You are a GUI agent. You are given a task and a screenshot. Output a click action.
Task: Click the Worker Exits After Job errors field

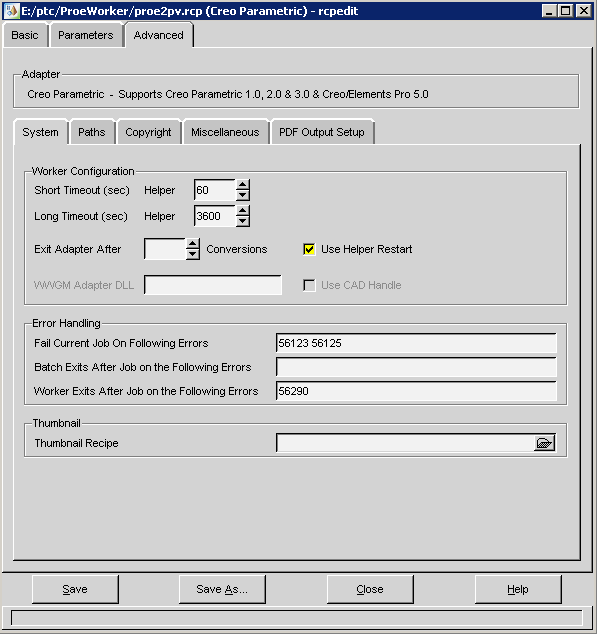click(x=416, y=391)
